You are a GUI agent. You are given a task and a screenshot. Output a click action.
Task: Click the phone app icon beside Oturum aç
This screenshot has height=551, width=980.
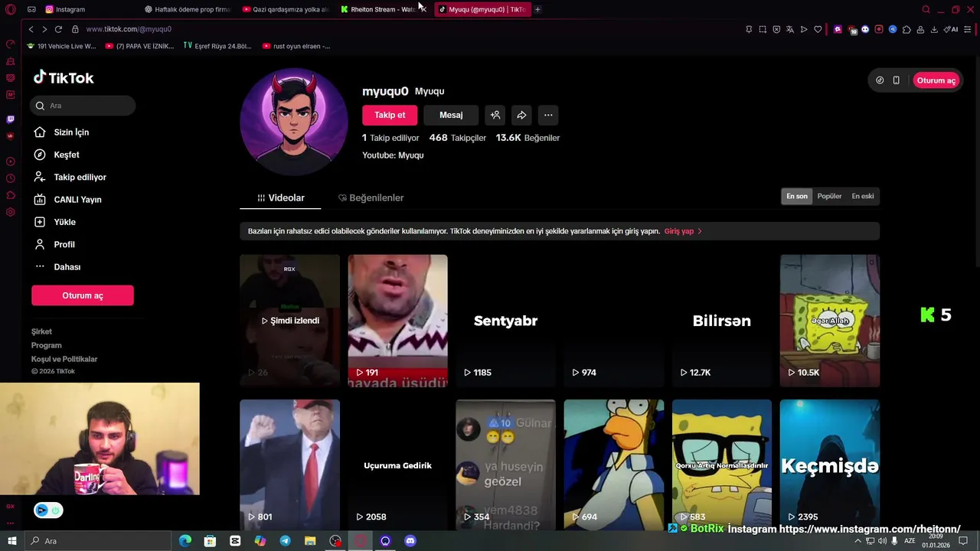tap(896, 80)
